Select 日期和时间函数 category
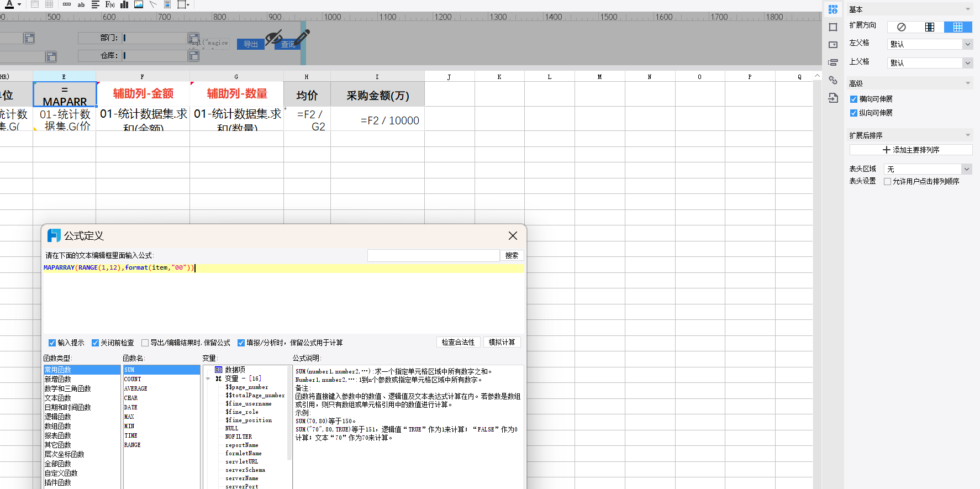This screenshot has height=489, width=980. [82, 407]
